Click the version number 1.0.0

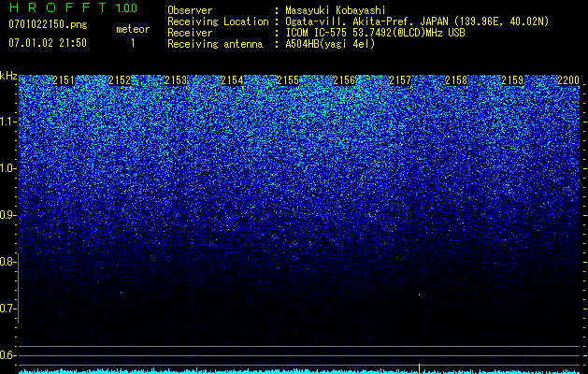126,7
